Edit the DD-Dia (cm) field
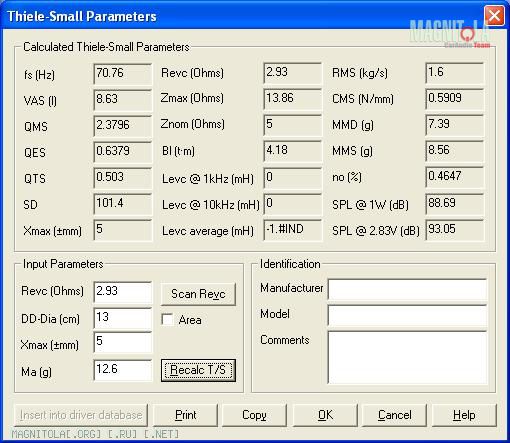Viewport: 510px width, 443px height. 123,318
